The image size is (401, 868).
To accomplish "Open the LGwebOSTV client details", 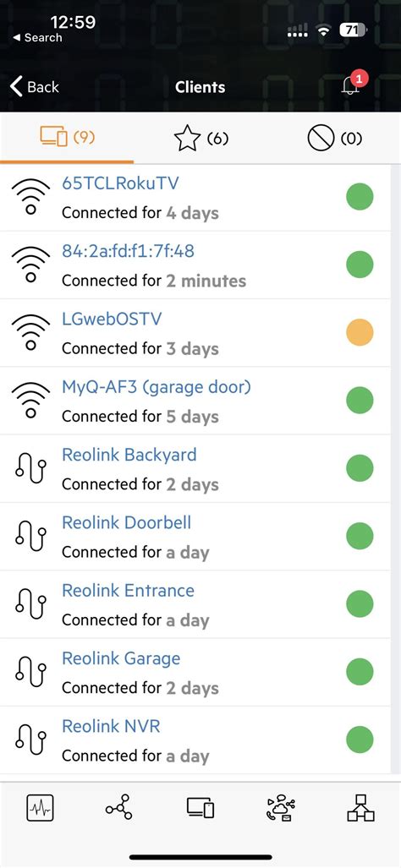I will click(200, 333).
